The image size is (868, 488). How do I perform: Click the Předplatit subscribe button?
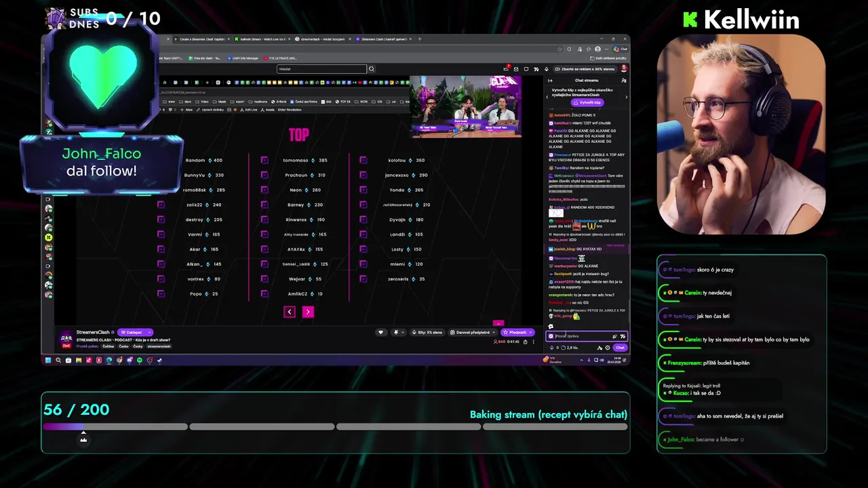pos(517,333)
